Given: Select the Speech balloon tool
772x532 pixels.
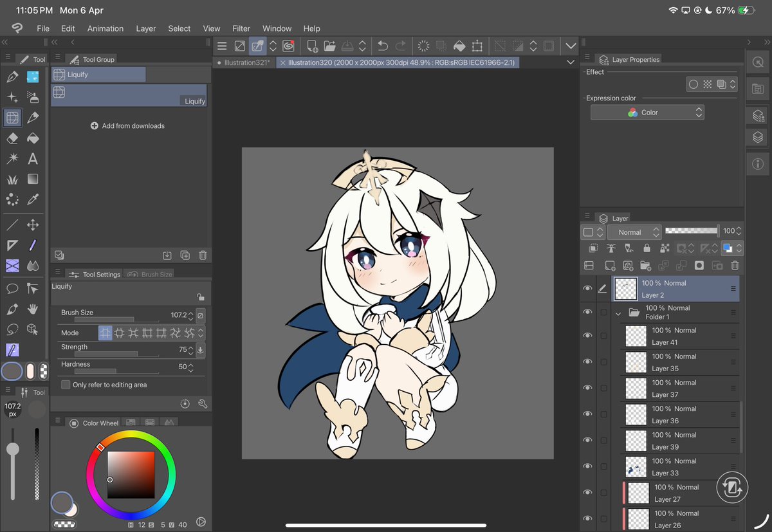Looking at the screenshot, I should click(12, 288).
